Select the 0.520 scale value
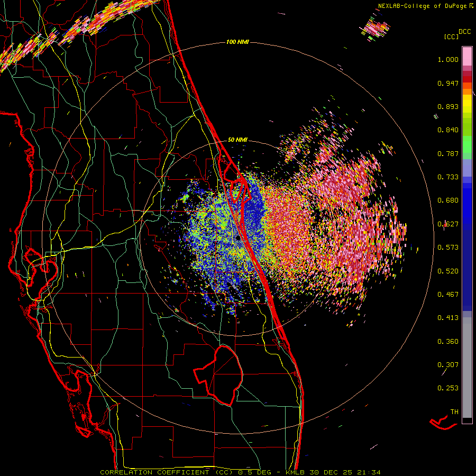Viewport: 476px width, 476px height. tap(448, 271)
